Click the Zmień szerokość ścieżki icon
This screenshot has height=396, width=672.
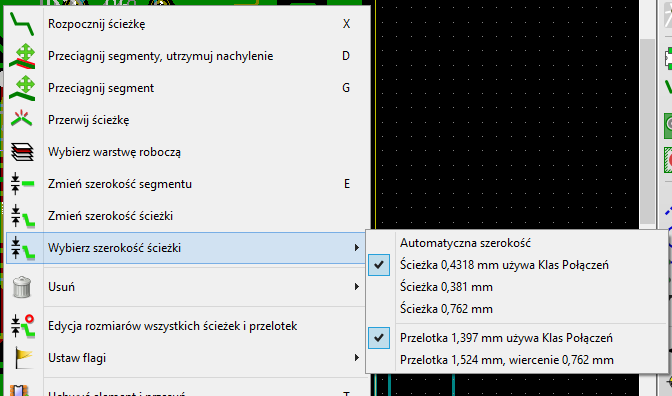pos(22,216)
